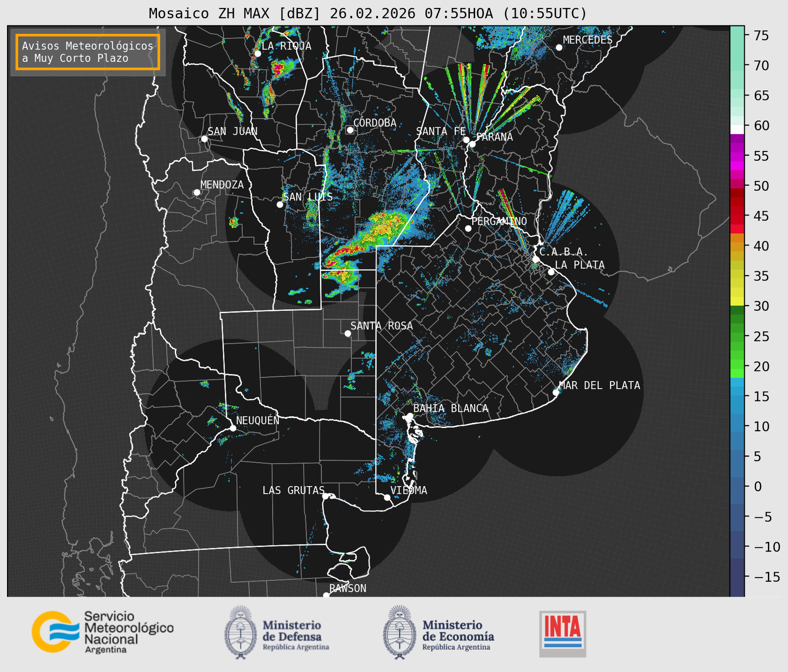Viewport: 788px width, 672px height.
Task: Click the Ministerio de Defensa crest
Action: tap(240, 632)
